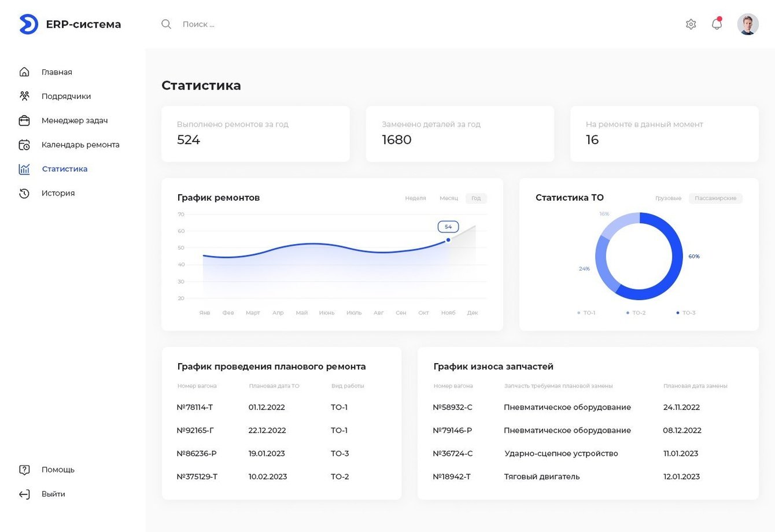Click the 54 data point marker
This screenshot has width=775, height=532.
(448, 227)
